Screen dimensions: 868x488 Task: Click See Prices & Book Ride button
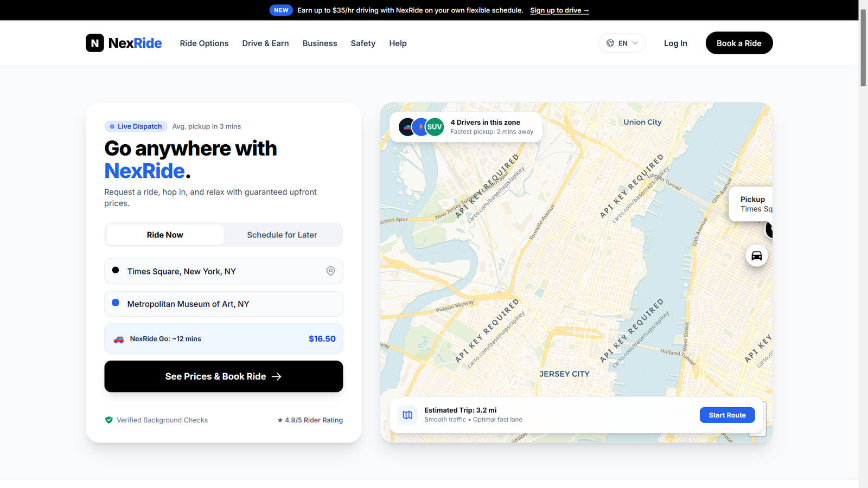tap(224, 376)
